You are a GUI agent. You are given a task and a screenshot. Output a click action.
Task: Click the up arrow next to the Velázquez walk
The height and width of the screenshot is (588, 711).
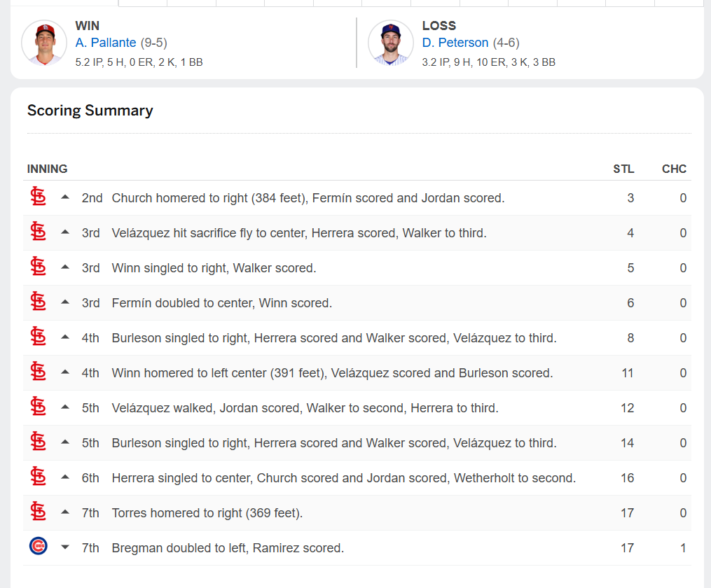click(x=65, y=407)
